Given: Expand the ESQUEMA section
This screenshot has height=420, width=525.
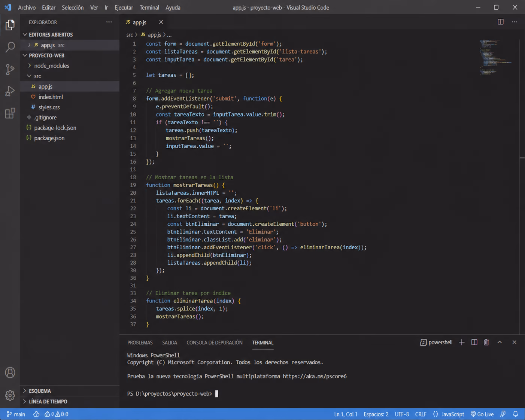Looking at the screenshot, I should click(70, 391).
